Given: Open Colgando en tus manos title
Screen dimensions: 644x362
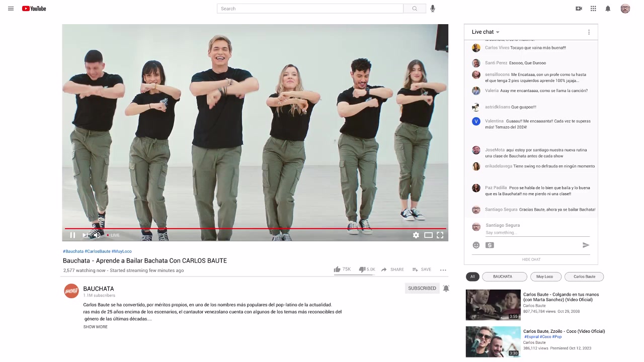Looking at the screenshot, I should pyautogui.click(x=561, y=297).
